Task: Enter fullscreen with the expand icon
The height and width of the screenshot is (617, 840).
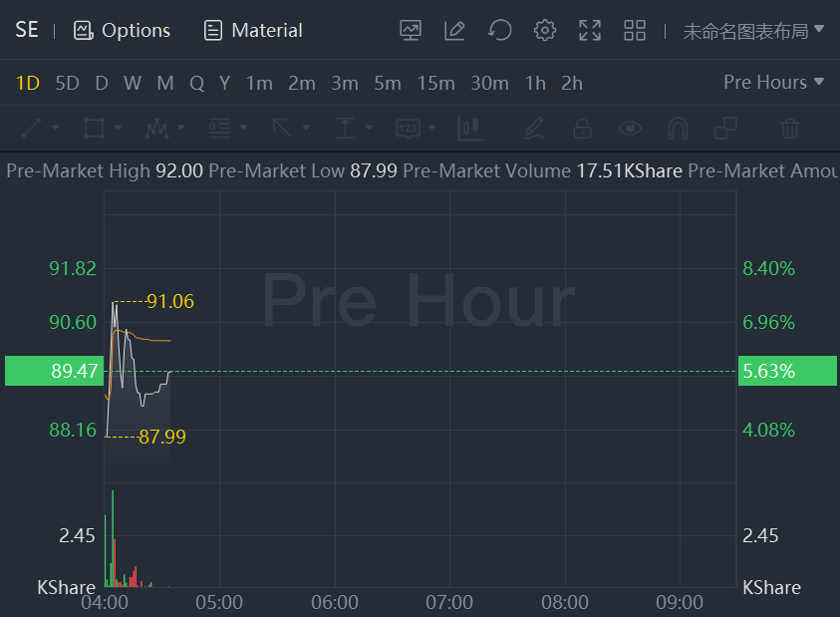Action: click(590, 31)
